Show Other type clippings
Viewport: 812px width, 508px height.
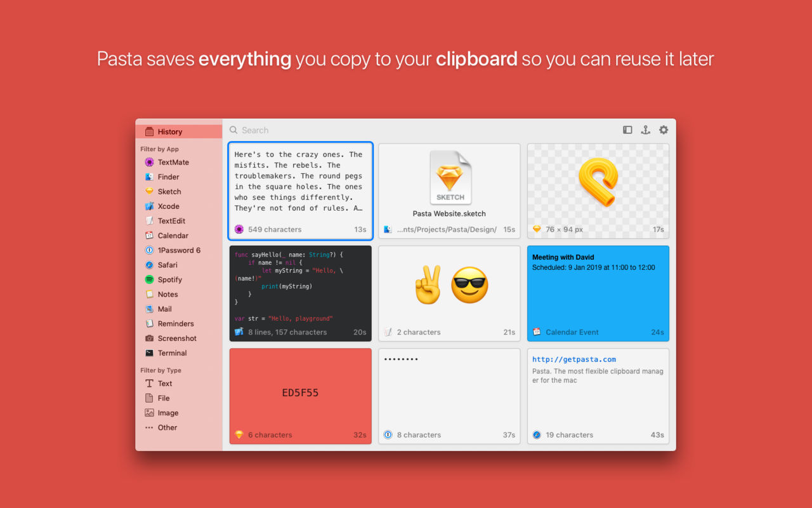[161, 427]
